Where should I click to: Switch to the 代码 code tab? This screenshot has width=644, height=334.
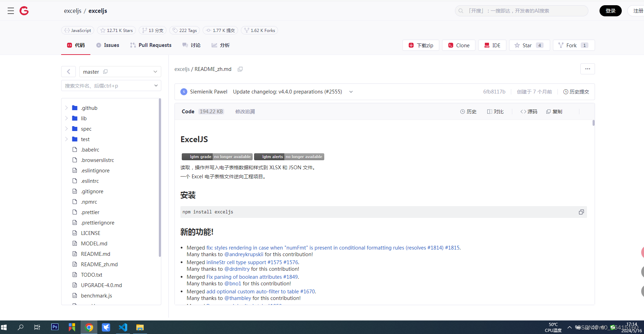76,45
